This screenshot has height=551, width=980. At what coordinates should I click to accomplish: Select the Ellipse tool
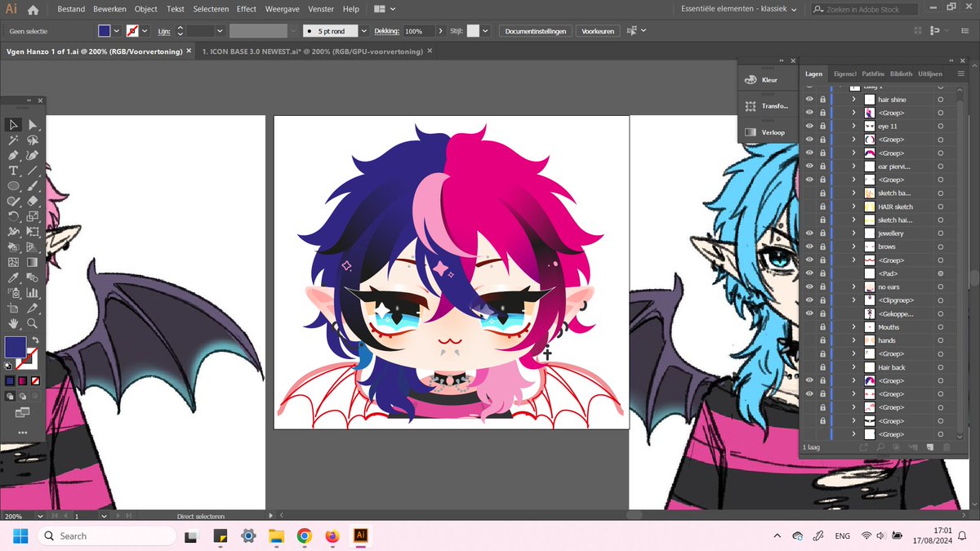[13, 186]
